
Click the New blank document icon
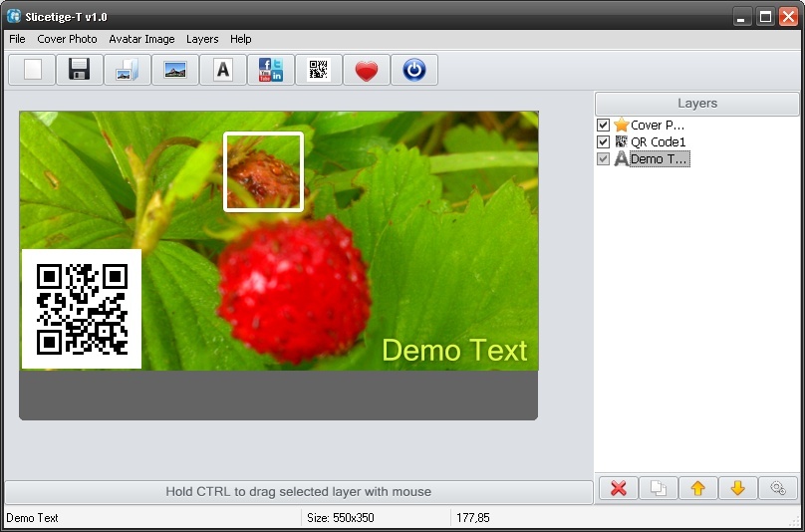pyautogui.click(x=32, y=70)
